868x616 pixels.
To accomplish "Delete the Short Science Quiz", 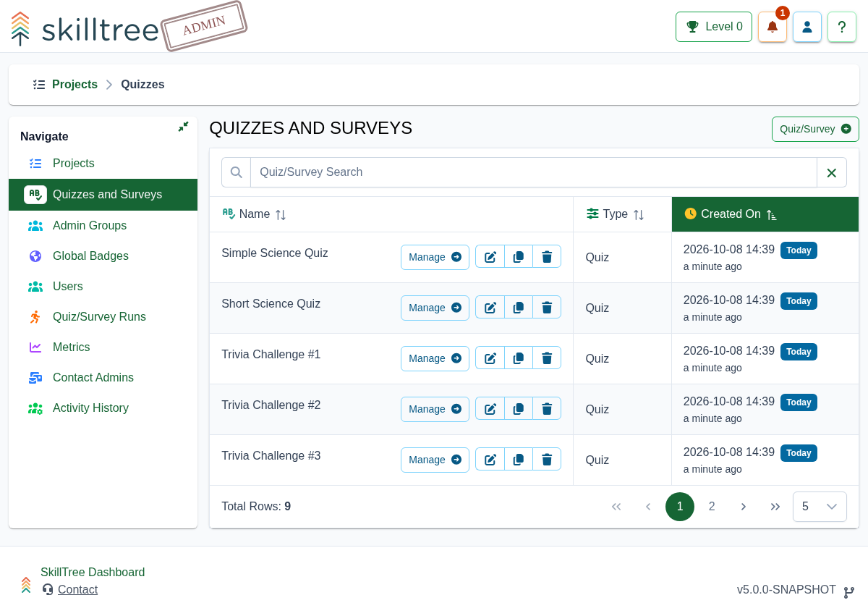I will (x=547, y=307).
